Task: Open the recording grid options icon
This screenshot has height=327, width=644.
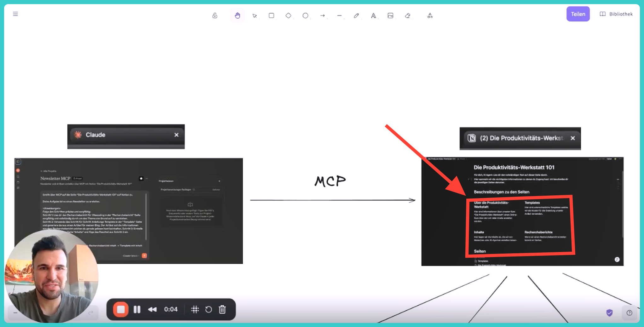Action: pyautogui.click(x=195, y=309)
